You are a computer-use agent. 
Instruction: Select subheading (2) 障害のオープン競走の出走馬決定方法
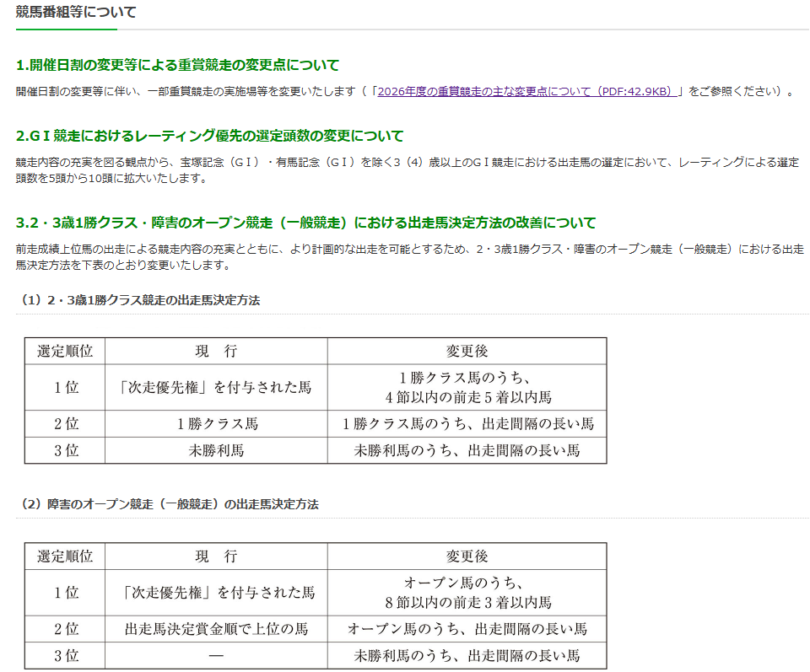click(x=169, y=504)
